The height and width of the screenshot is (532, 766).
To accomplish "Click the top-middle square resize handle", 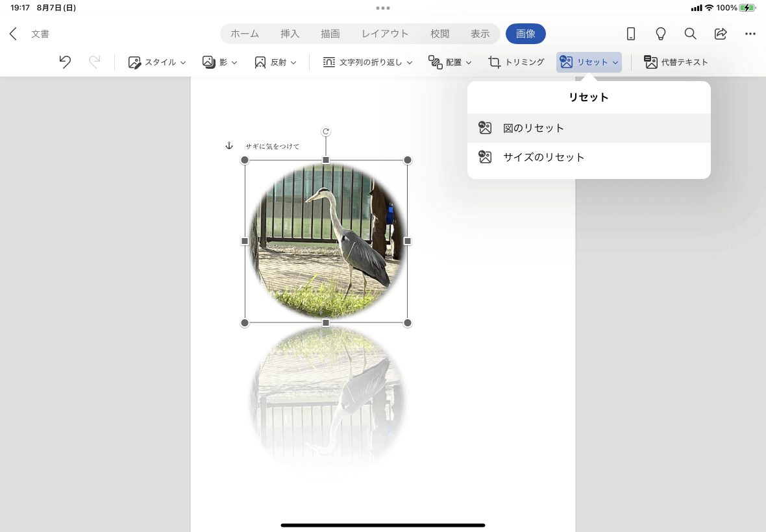I will (x=326, y=160).
